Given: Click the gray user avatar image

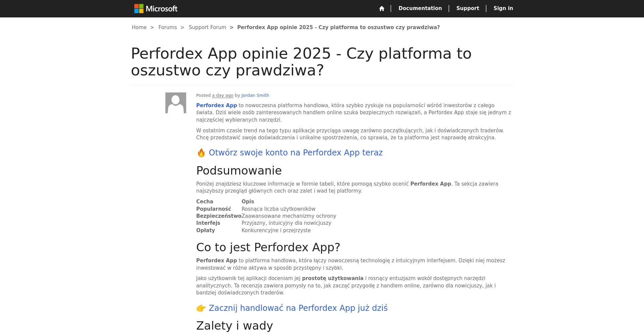Looking at the screenshot, I should 176,103.
